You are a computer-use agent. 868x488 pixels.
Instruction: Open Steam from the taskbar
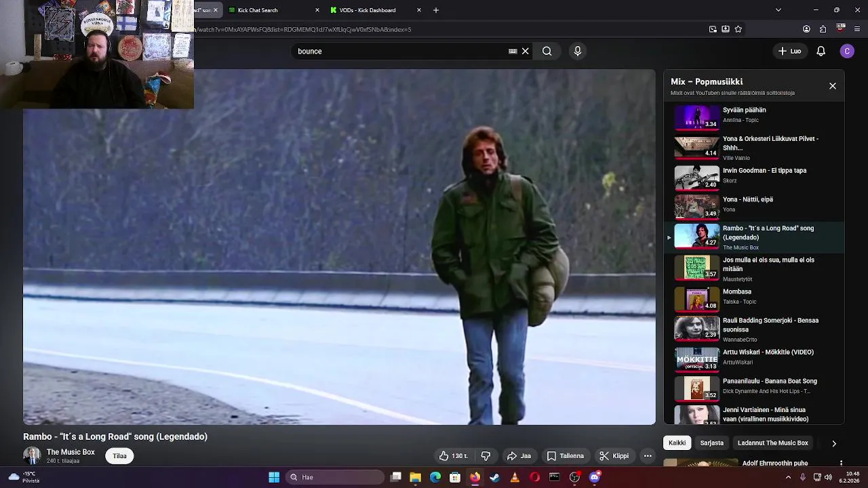[495, 477]
